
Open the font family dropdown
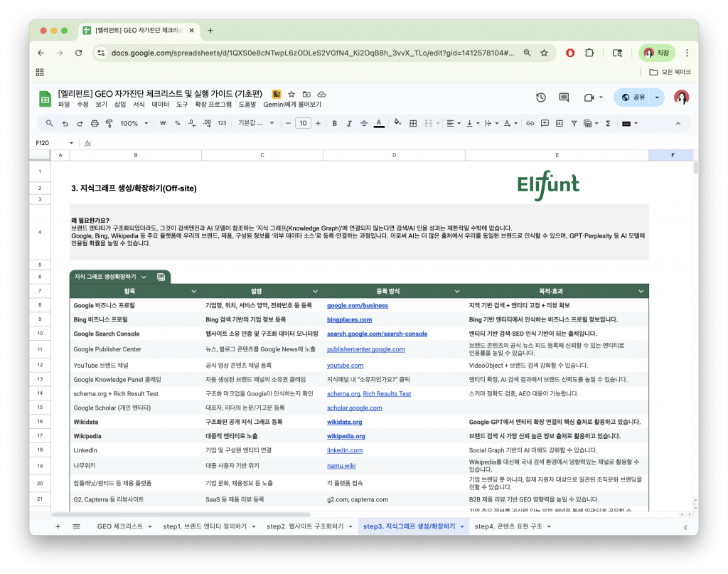256,124
